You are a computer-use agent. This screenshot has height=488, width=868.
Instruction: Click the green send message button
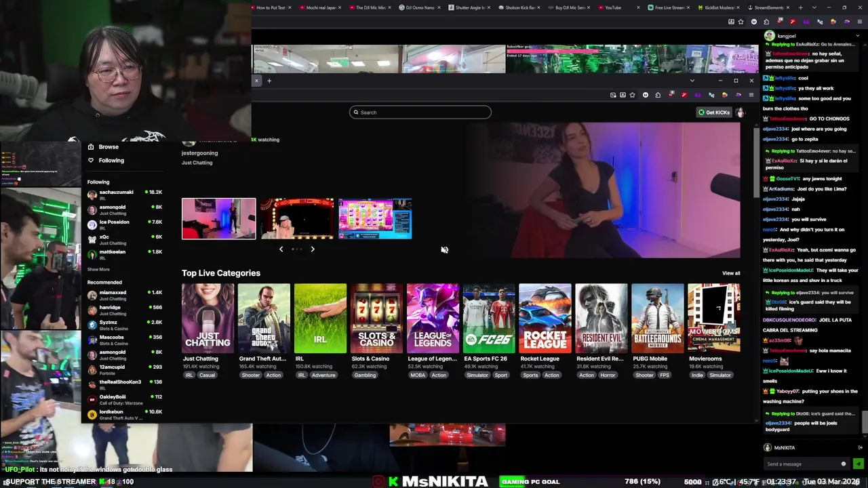(858, 464)
